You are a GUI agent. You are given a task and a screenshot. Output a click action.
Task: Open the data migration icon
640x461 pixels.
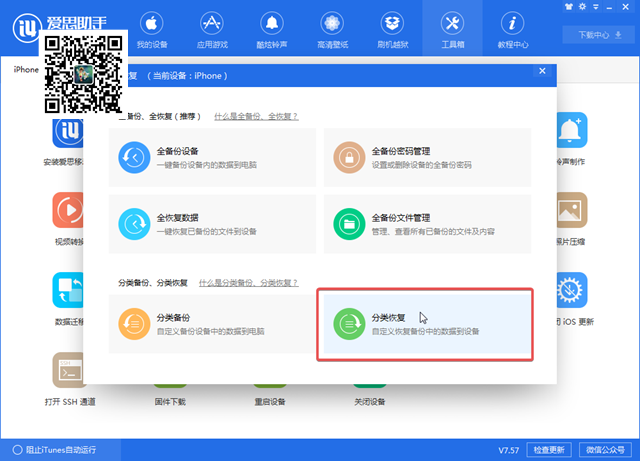click(68, 290)
